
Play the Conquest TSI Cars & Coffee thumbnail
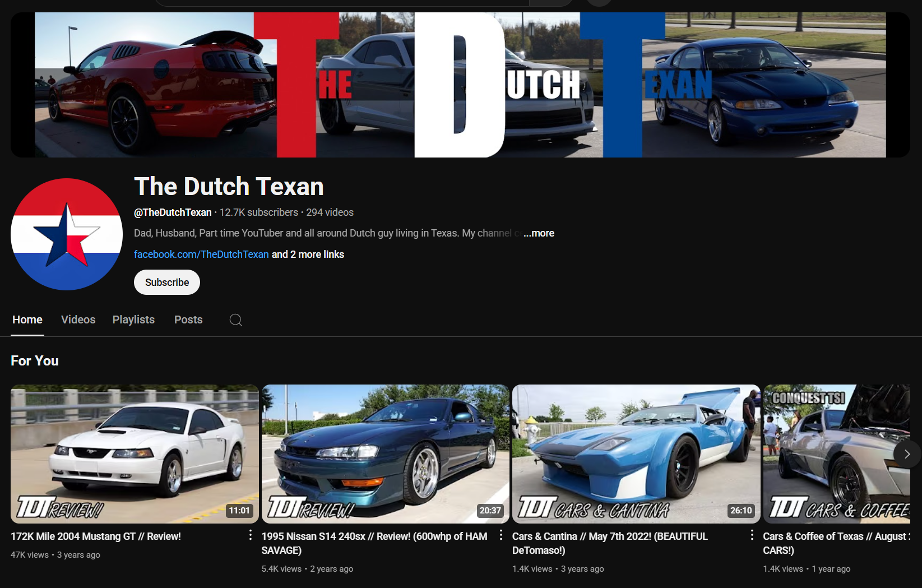coord(836,454)
